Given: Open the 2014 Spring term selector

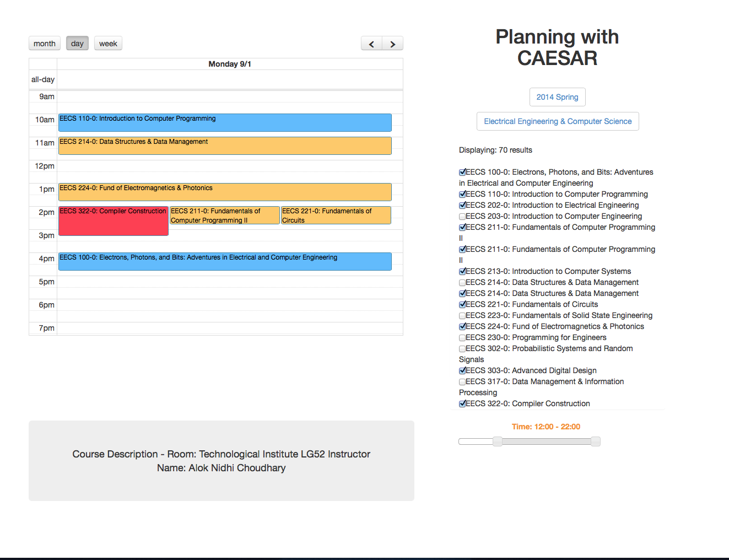Looking at the screenshot, I should (558, 97).
